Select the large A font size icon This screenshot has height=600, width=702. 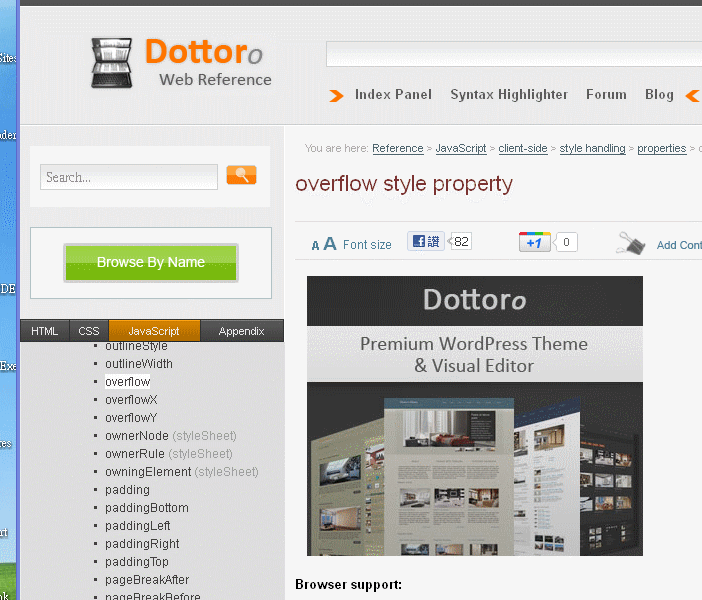click(330, 243)
